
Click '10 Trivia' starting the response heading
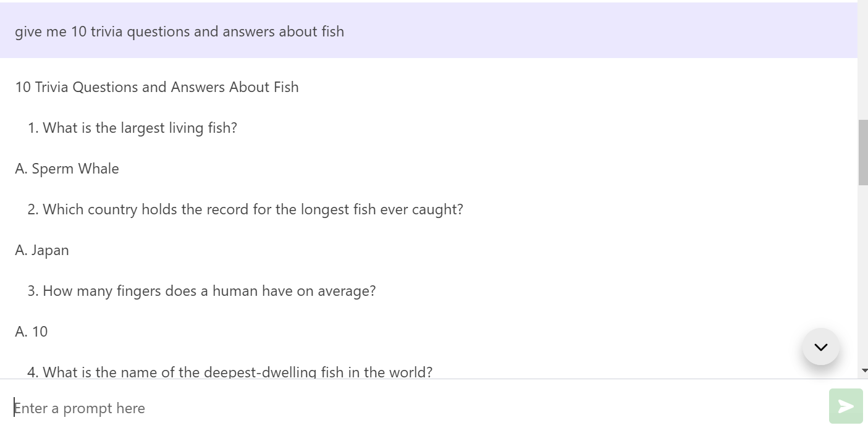click(41, 87)
